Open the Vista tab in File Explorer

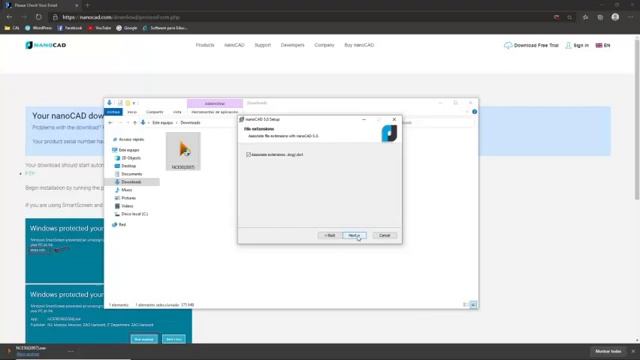[177, 112]
